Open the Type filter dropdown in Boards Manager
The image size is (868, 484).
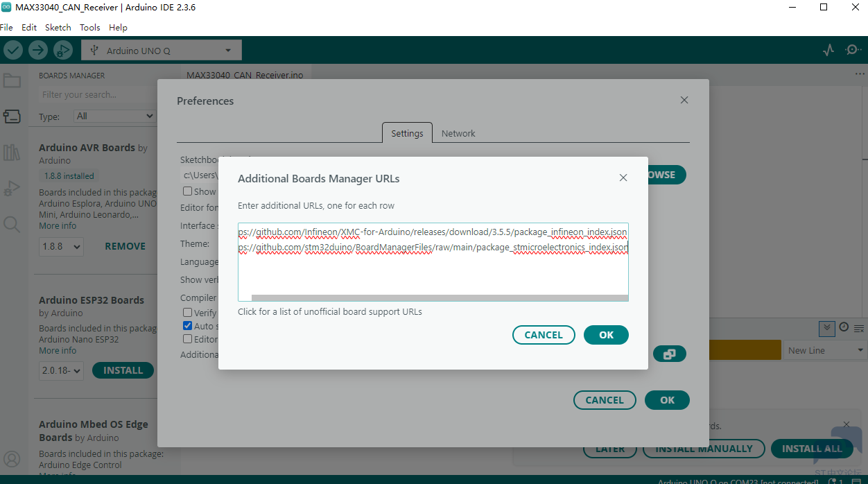click(x=114, y=116)
